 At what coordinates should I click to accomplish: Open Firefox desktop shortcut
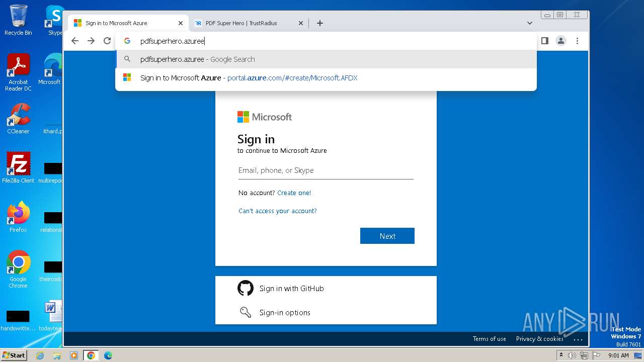[18, 217]
